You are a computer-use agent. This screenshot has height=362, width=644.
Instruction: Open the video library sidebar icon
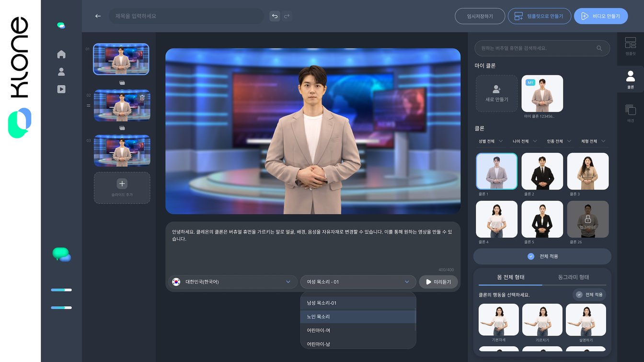[61, 89]
